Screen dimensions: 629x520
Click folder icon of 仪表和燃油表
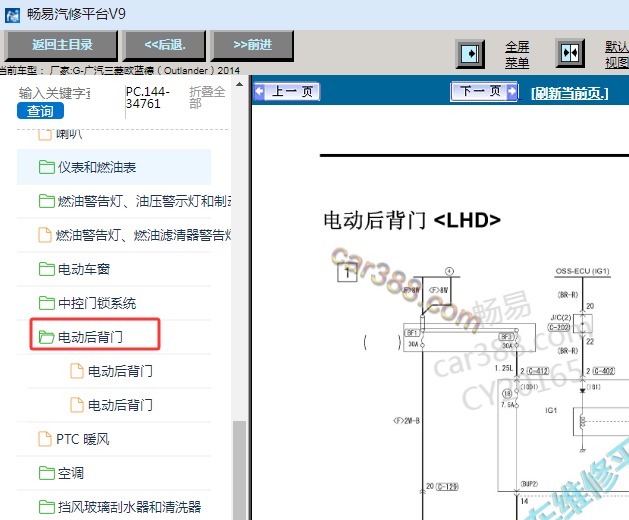47,167
